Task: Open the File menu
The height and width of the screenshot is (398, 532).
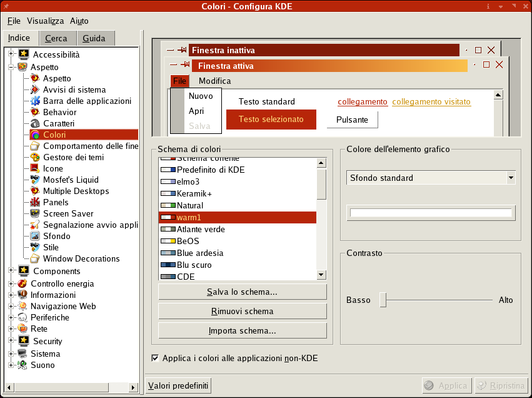Action: pyautogui.click(x=14, y=21)
